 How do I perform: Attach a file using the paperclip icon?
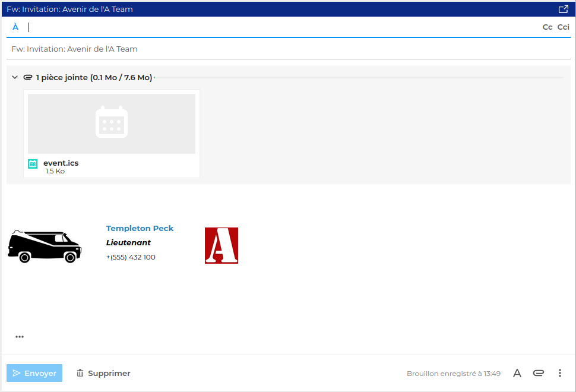pyautogui.click(x=539, y=373)
